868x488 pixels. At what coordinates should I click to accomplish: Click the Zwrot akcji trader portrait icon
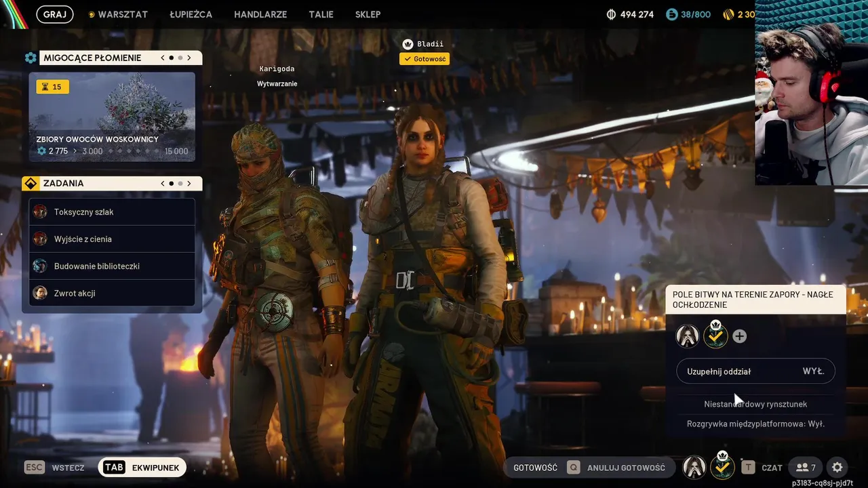click(x=40, y=293)
